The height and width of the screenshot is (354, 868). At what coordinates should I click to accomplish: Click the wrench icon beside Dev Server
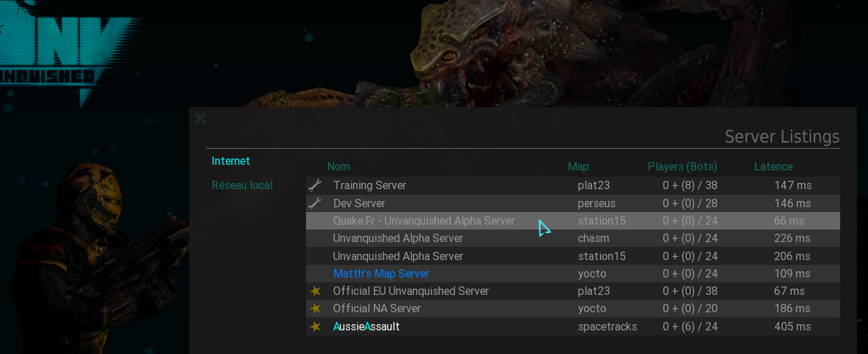point(315,203)
